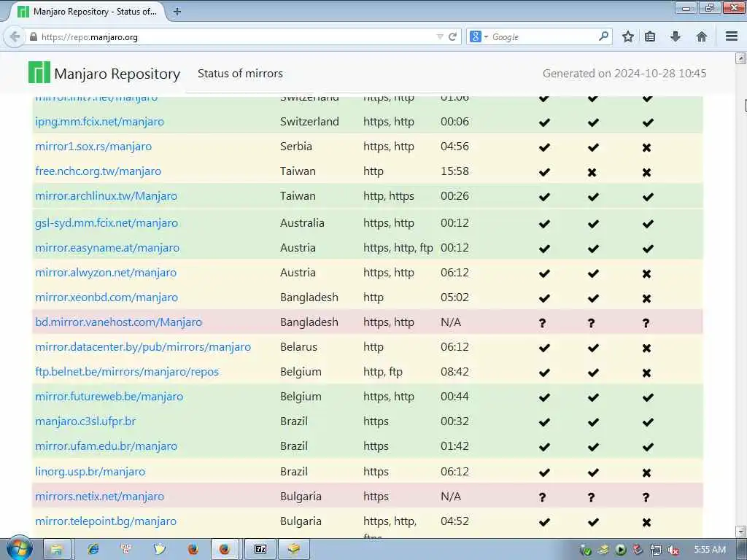Click the N/A value in vanehost row
747x560 pixels.
point(451,322)
